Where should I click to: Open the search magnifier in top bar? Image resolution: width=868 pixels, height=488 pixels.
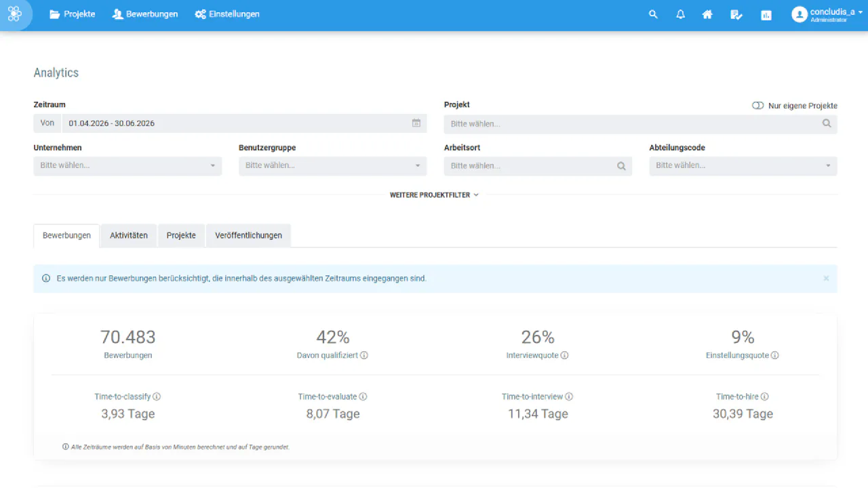point(653,14)
